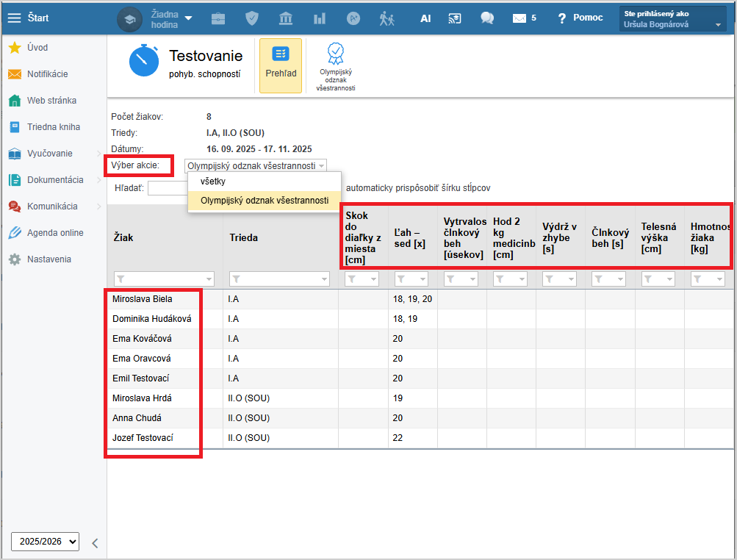Open the bank building icon in top bar
The image size is (737, 560).
point(286,18)
